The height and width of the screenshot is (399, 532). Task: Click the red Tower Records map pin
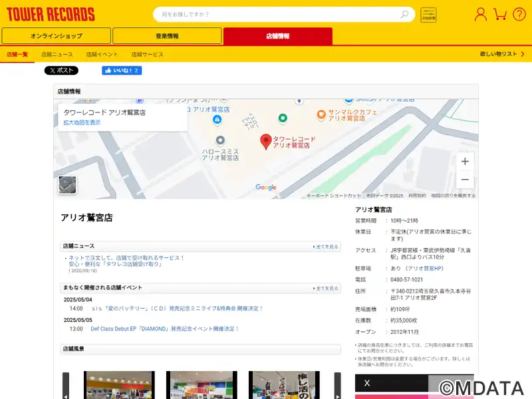pos(265,142)
